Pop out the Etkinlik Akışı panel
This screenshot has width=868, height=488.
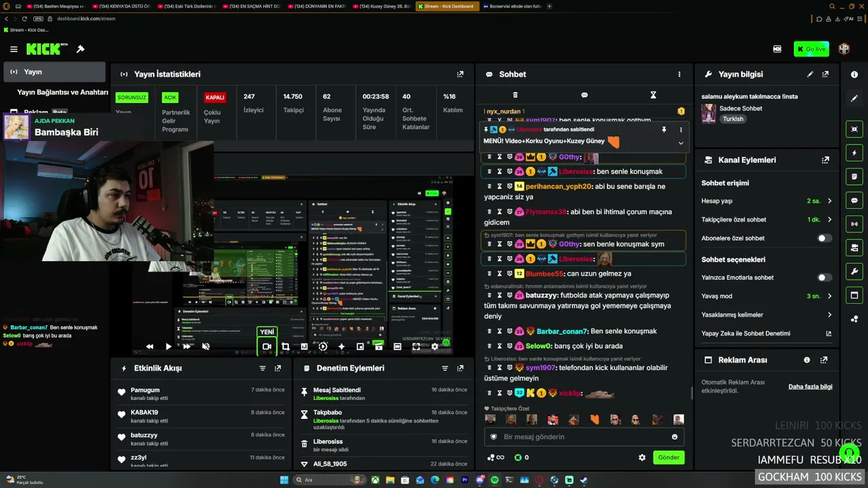278,368
